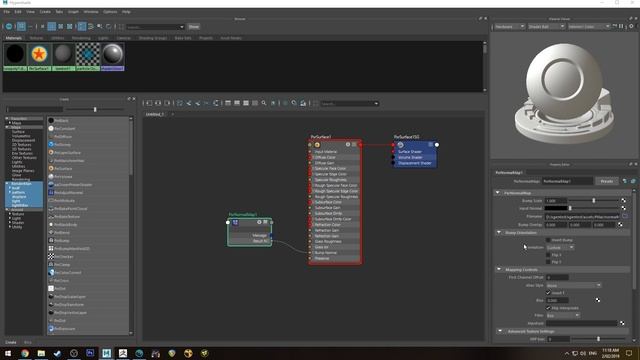Select Arnold Shader category in tree
640x360 pixels.
[18, 222]
